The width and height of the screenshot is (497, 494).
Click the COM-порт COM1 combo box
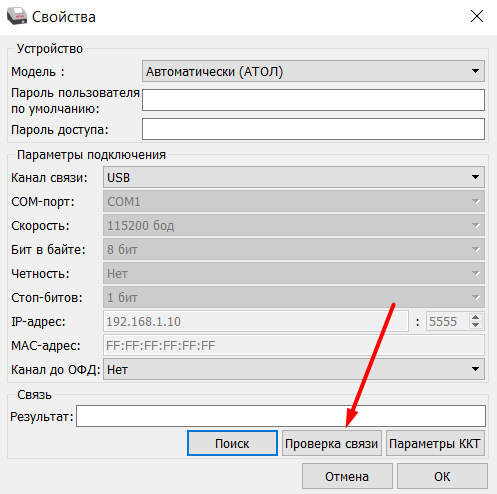294,201
